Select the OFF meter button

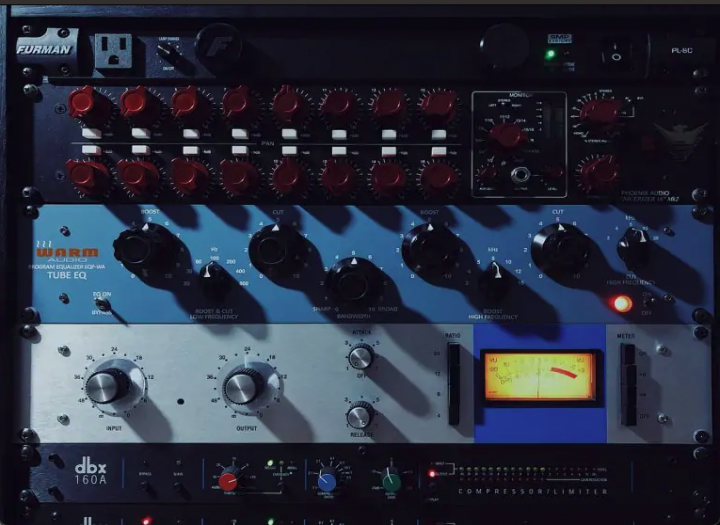click(x=628, y=415)
